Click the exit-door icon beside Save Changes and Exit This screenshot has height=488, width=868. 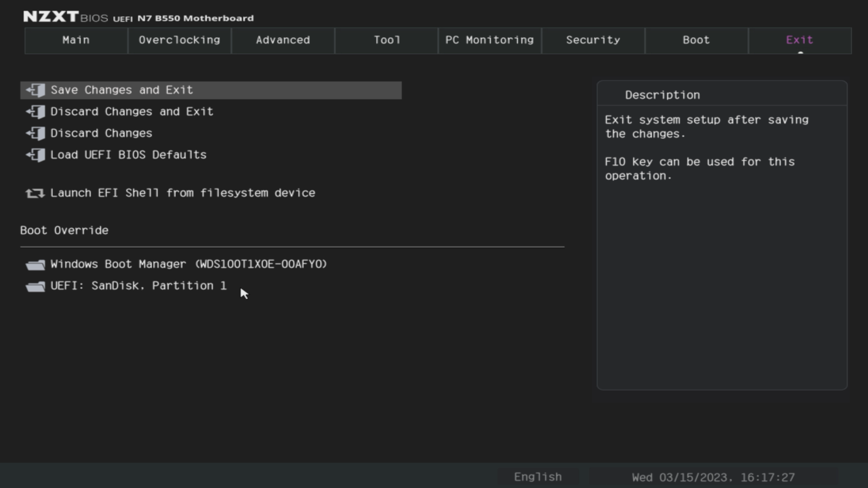[35, 90]
